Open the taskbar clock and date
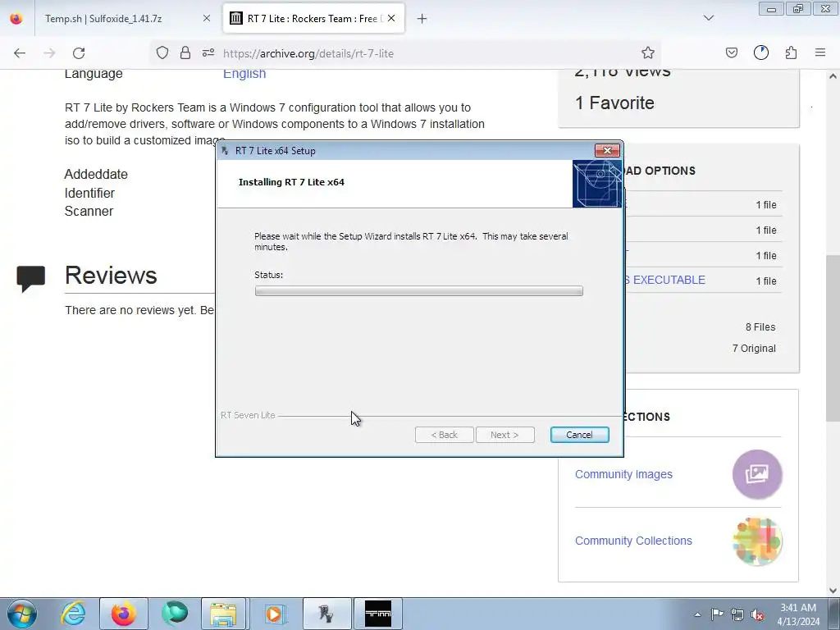The image size is (840, 630). (798, 614)
